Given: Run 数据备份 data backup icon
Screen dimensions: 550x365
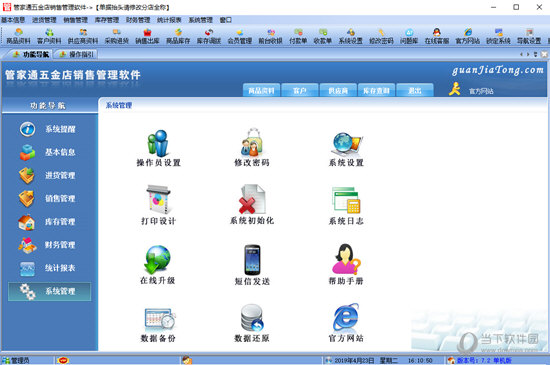Looking at the screenshot, I should click(158, 324).
